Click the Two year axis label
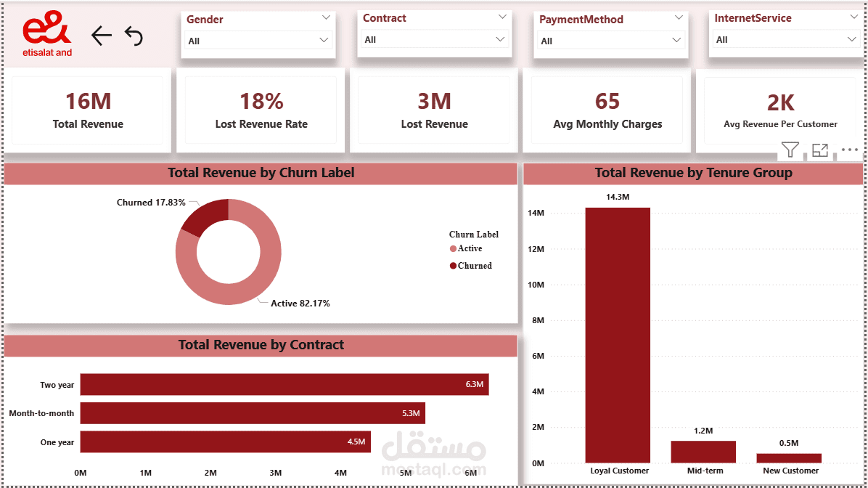 pos(57,385)
